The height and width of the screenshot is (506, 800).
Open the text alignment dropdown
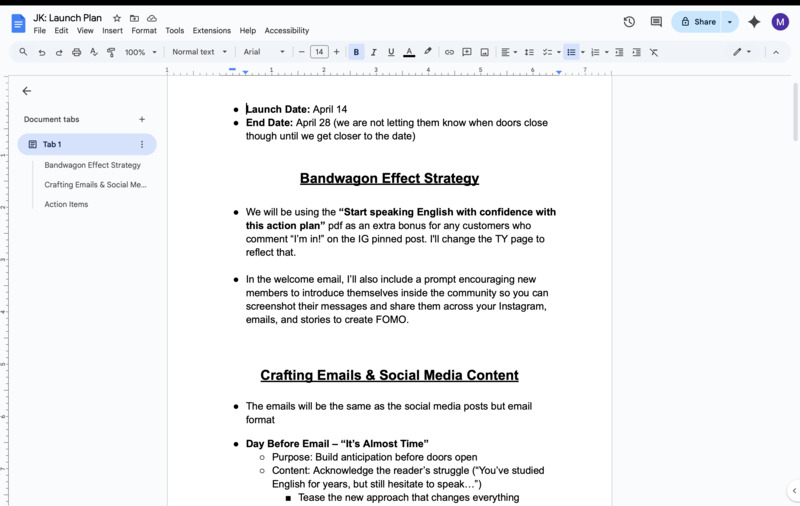click(x=509, y=52)
